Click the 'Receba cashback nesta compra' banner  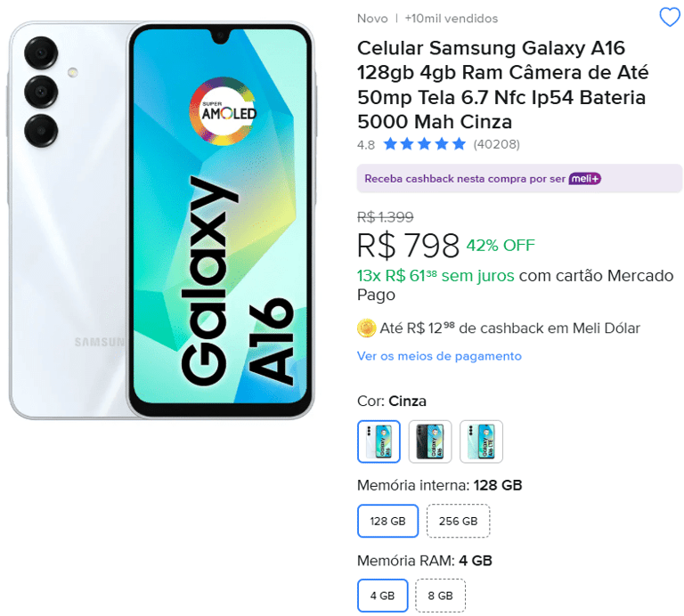[x=463, y=178]
